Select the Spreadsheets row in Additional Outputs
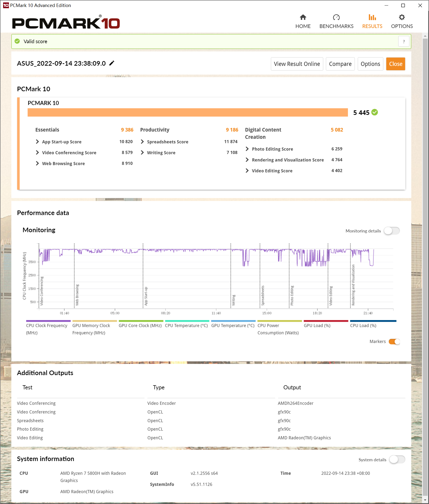Image resolution: width=429 pixels, height=504 pixels. 211,420
